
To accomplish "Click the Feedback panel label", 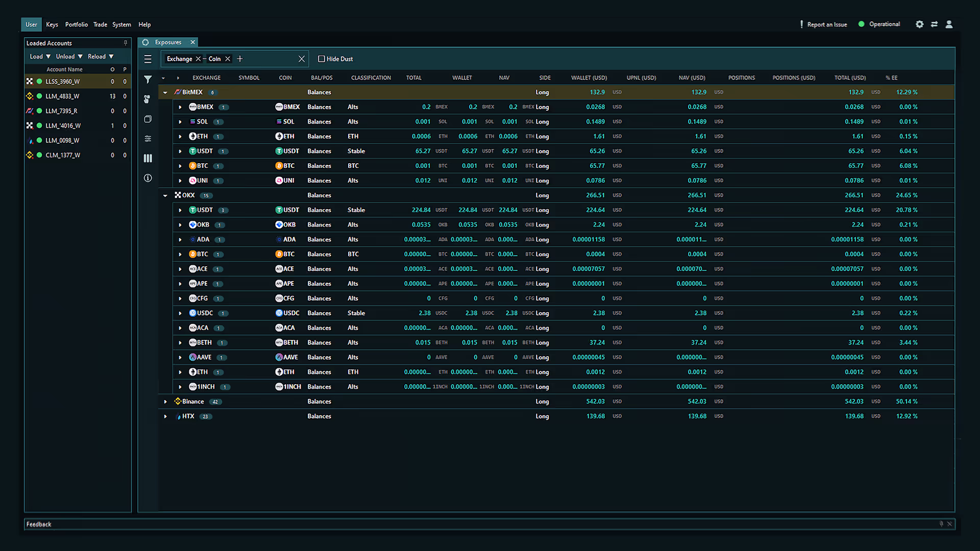I will pos(39,524).
